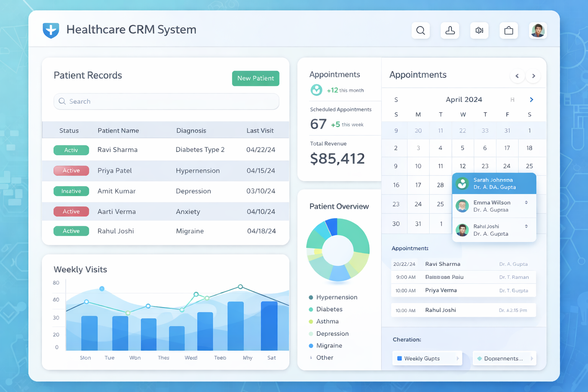The image size is (588, 392).
Task: Toggle Active status badge for Priya Patel
Action: (71, 170)
